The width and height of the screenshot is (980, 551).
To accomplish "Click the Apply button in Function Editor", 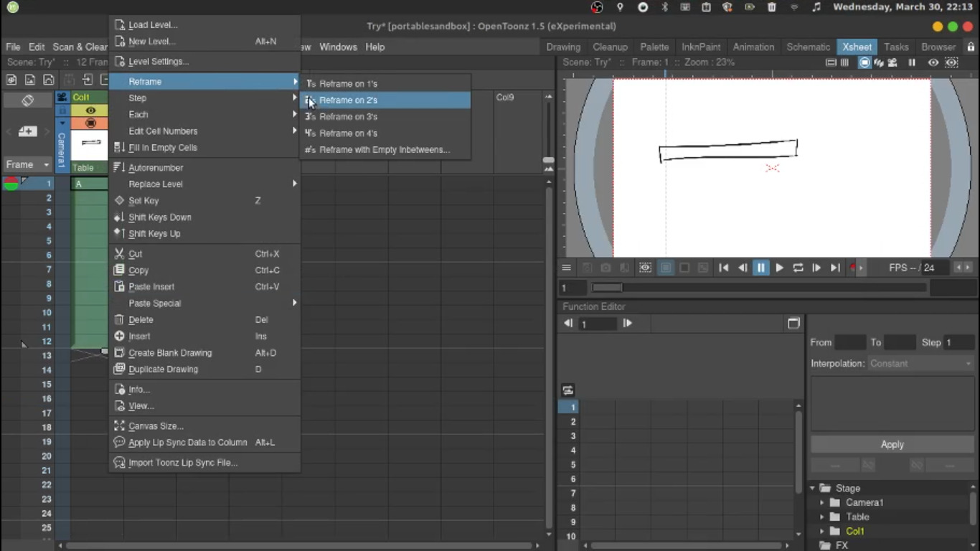I will click(x=892, y=444).
